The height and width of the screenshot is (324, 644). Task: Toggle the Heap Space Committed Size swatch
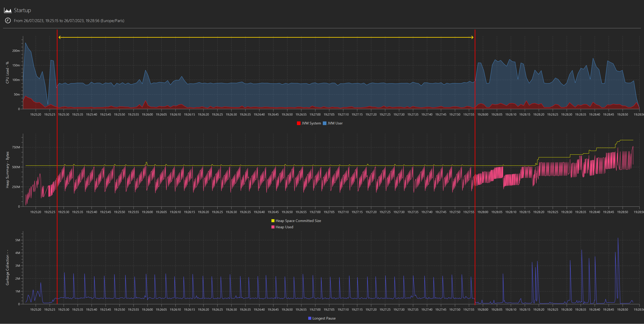coord(273,221)
